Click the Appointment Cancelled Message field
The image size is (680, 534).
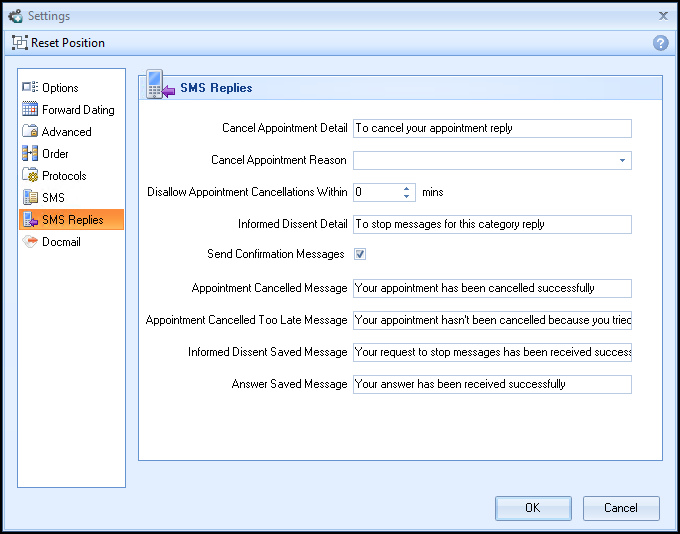tap(492, 288)
